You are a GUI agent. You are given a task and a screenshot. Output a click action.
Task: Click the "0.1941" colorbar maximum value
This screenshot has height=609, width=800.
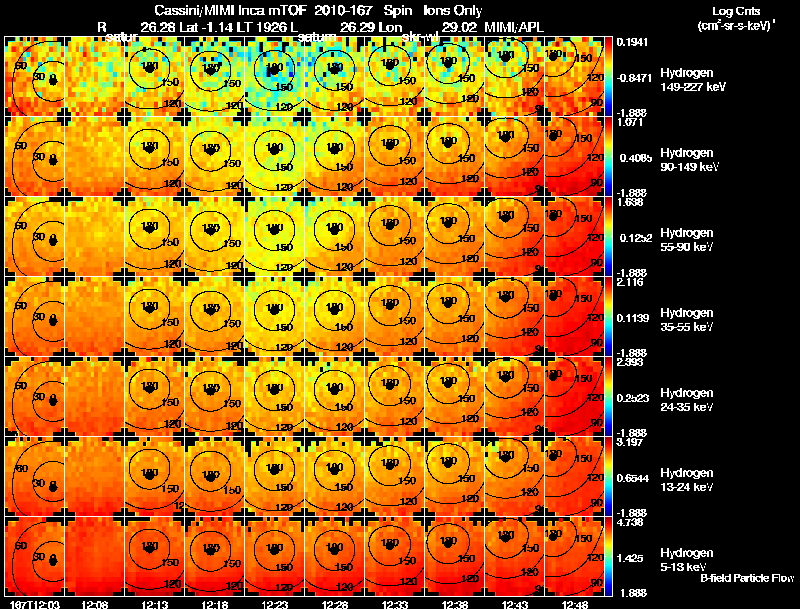(632, 42)
